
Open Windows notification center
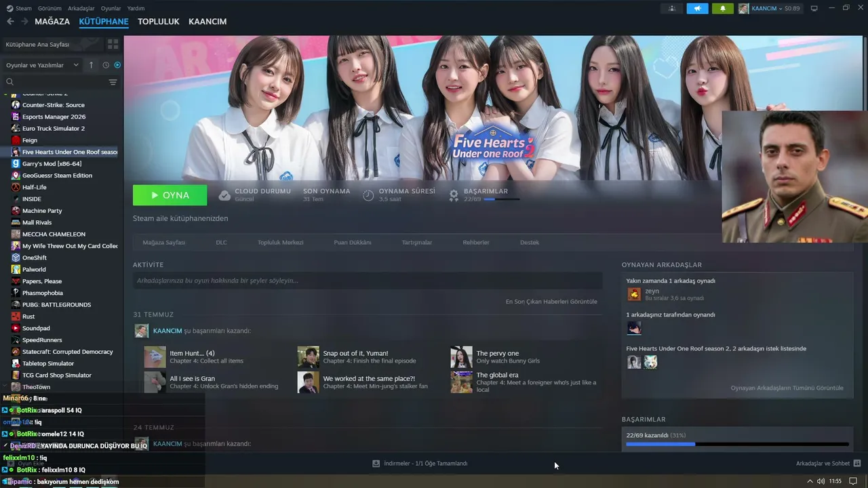(x=854, y=481)
